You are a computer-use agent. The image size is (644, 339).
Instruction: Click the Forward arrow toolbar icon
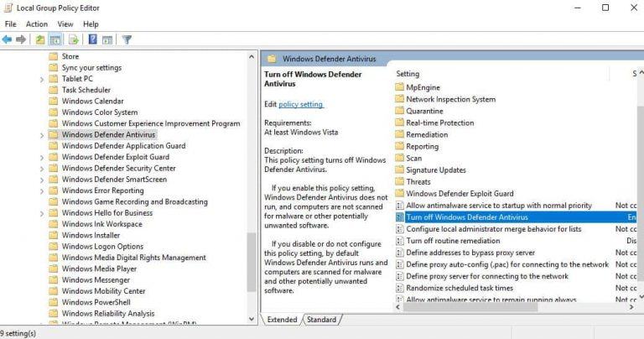[21, 39]
